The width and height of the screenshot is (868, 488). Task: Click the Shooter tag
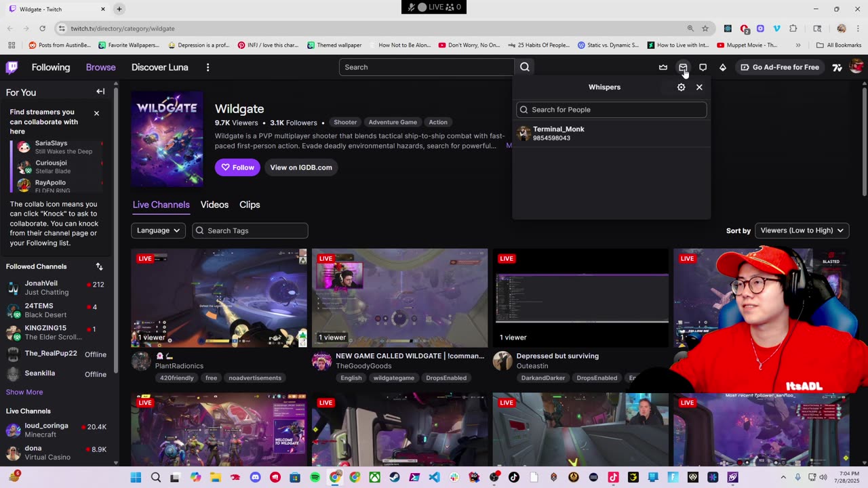(345, 122)
